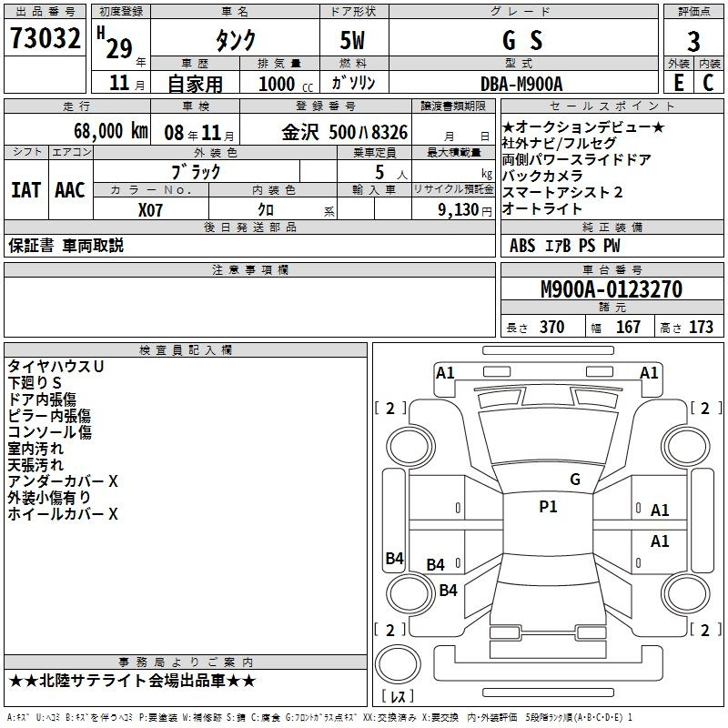This screenshot has height=728, width=728.
Task: Select the top-left A1 bumper damage marker
Action: [445, 372]
